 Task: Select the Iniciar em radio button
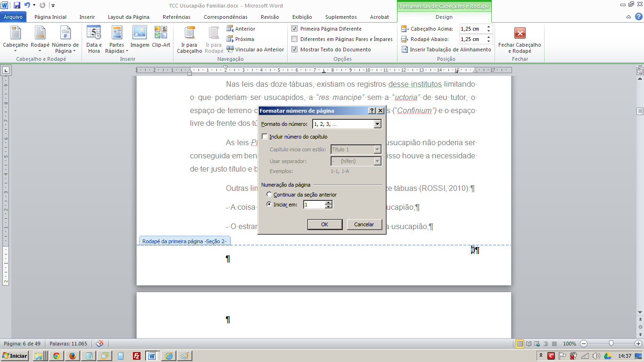tap(269, 205)
